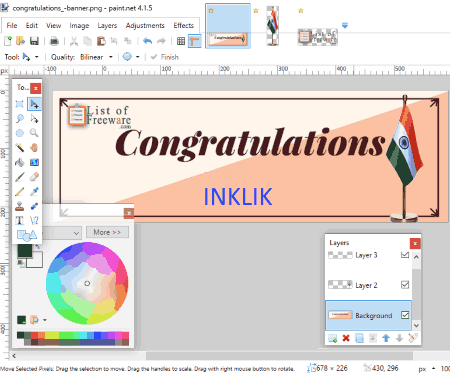Open a file using toolbar icon
The width and height of the screenshot is (450, 376).
(21, 41)
